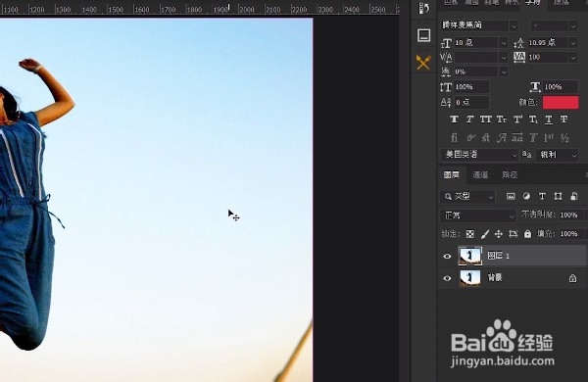Viewport: 588px width, 382px height.
Task: Lock image pixels with the brush icon
Action: tap(484, 234)
